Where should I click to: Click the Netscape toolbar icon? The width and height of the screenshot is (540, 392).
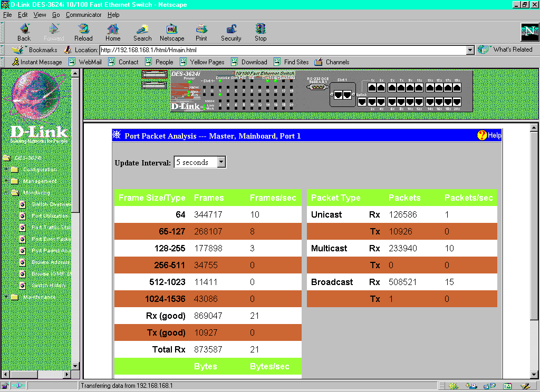[x=172, y=32]
